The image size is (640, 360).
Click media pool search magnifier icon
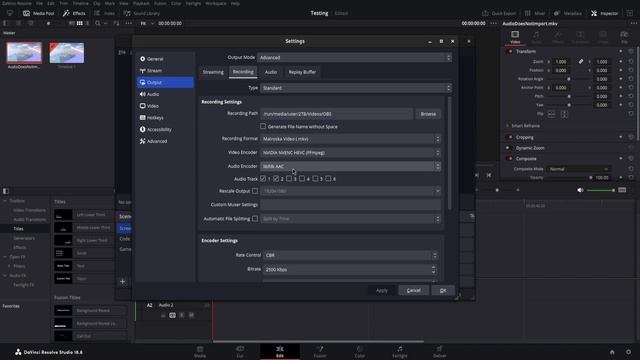pos(98,23)
